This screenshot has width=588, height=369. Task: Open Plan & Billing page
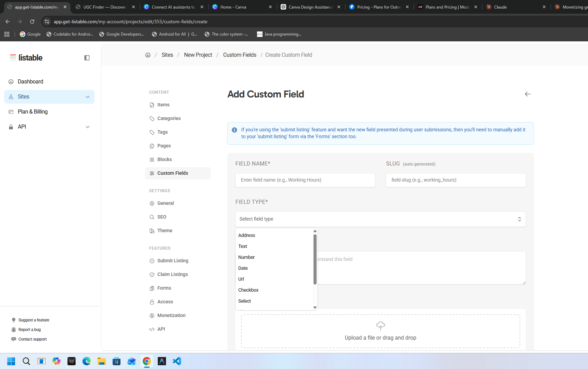pos(33,111)
